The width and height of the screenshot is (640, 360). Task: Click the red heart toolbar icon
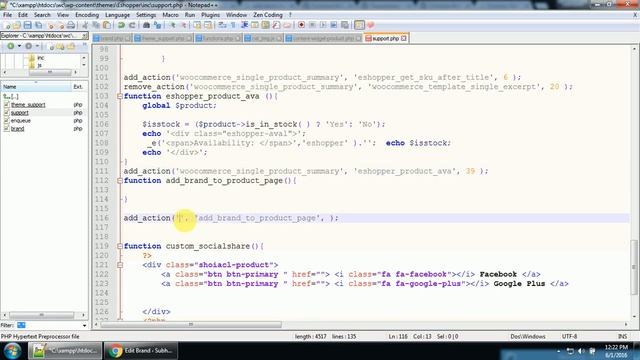click(371, 25)
